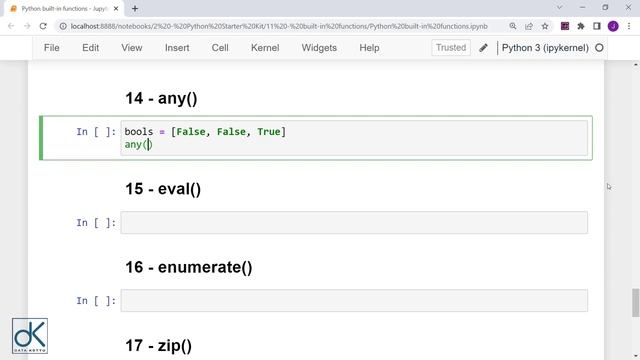Click inside the any() code cell
This screenshot has height=360, width=640.
(354, 138)
